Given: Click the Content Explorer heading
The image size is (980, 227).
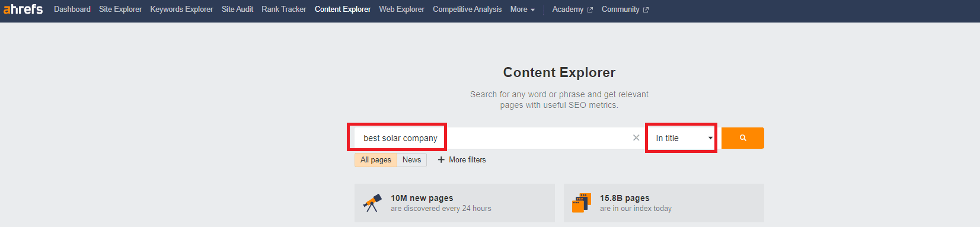Looking at the screenshot, I should pyautogui.click(x=559, y=72).
